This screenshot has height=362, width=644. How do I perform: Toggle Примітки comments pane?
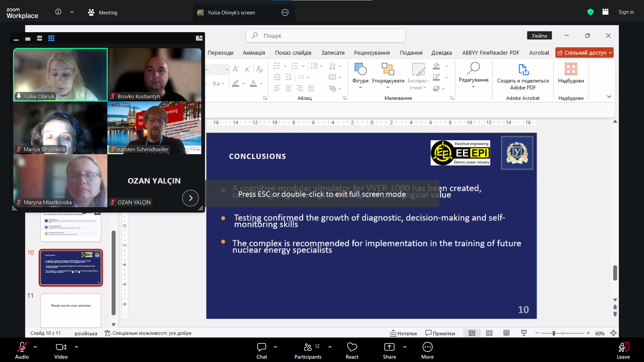440,333
